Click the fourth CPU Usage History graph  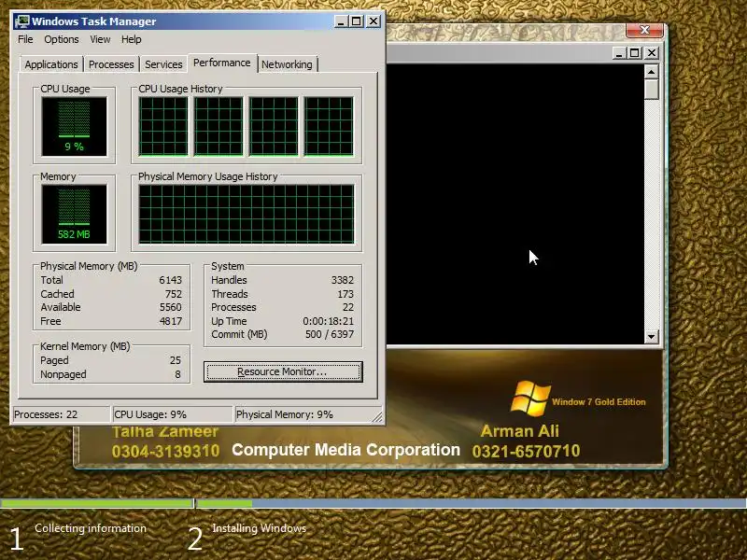(330, 127)
